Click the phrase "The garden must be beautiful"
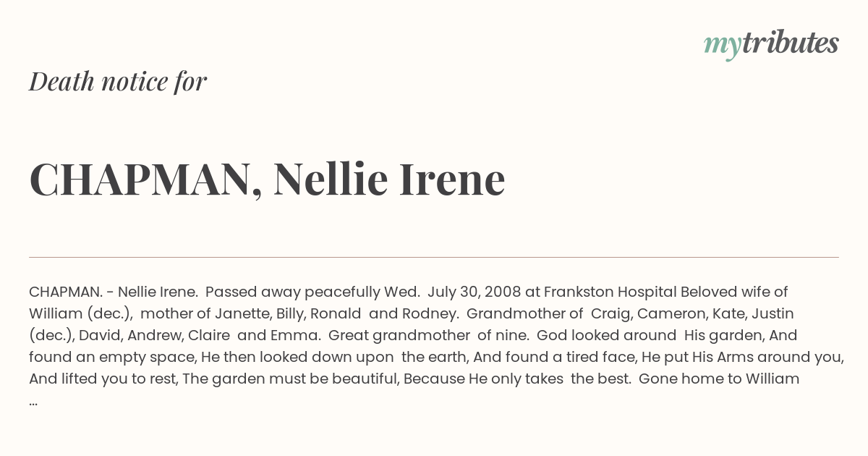 pos(290,379)
